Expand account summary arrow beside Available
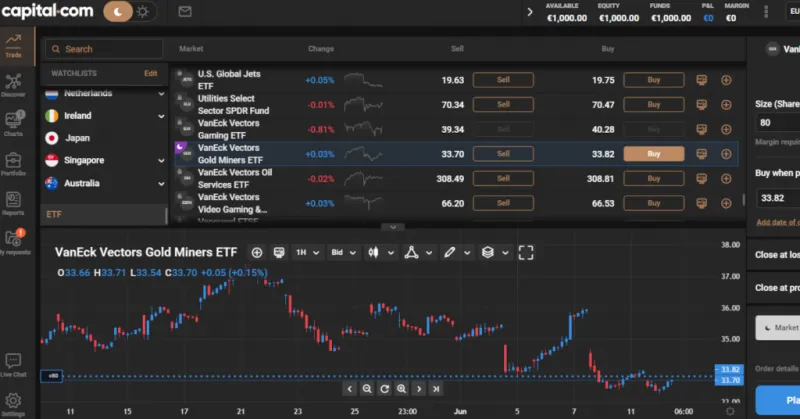Screen dimensions: 800x419 (x=530, y=12)
